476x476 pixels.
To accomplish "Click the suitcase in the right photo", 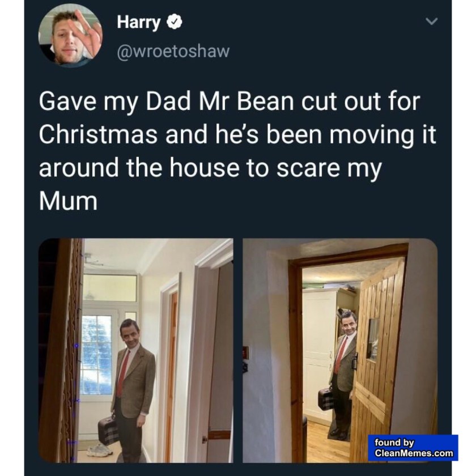I will (326, 399).
